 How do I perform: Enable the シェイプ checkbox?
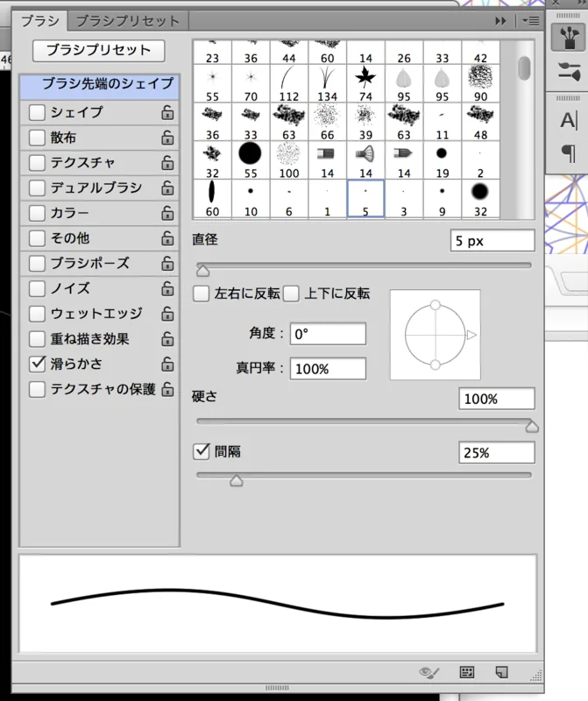coord(37,113)
